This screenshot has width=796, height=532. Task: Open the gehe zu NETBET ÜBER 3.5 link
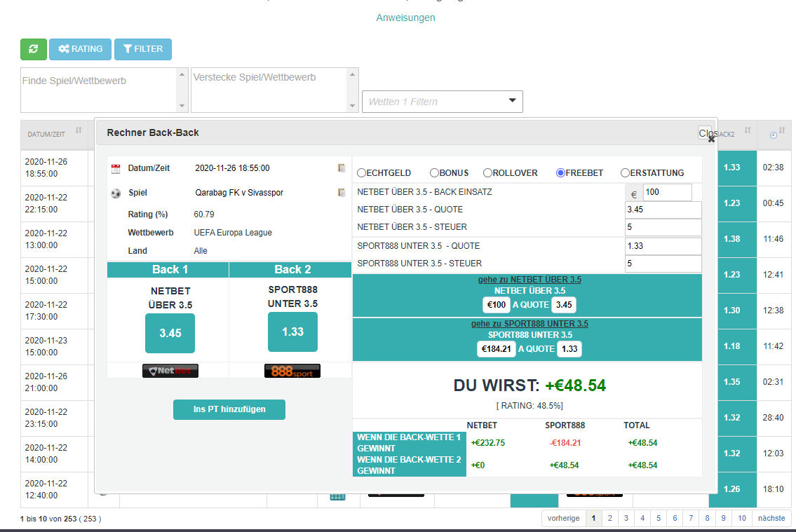[x=529, y=280]
